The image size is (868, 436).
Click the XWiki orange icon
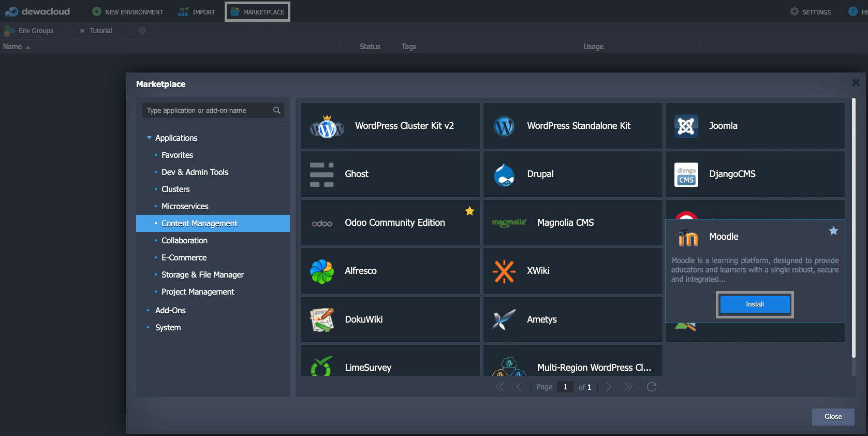(504, 271)
